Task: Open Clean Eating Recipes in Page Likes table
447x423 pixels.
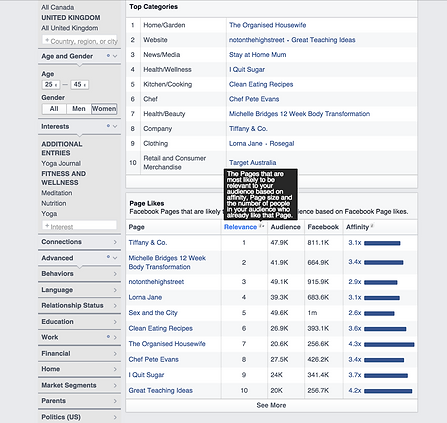Action: point(161,329)
